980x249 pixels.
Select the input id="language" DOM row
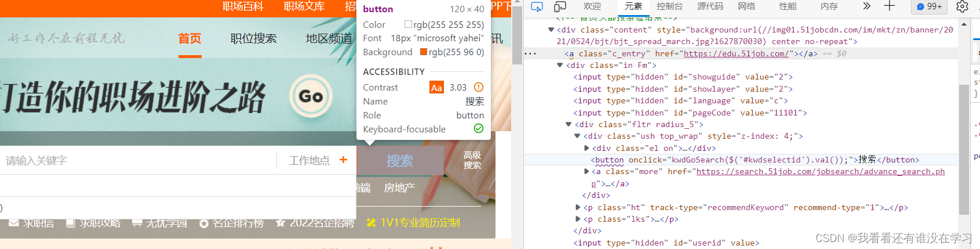pos(680,100)
